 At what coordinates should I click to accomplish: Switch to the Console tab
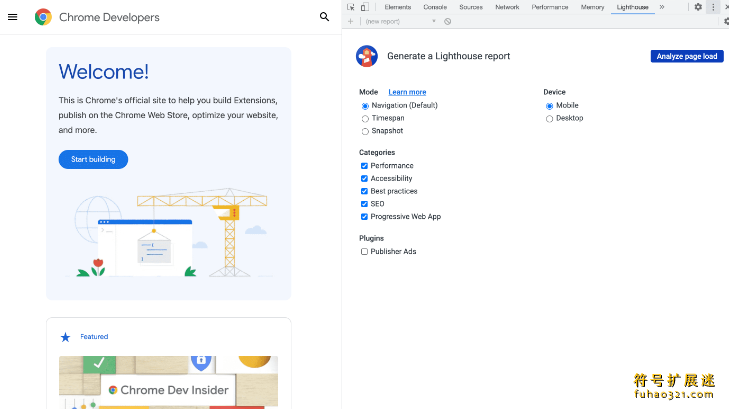[x=435, y=7]
